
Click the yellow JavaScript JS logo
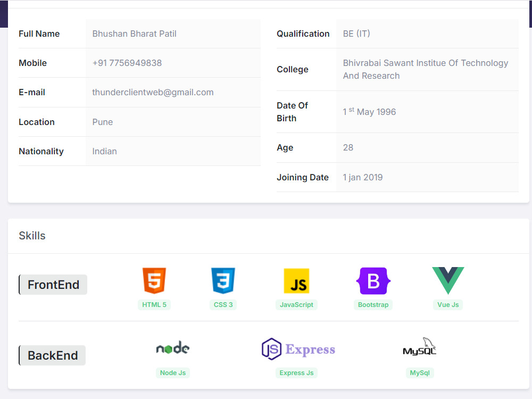[296, 281]
